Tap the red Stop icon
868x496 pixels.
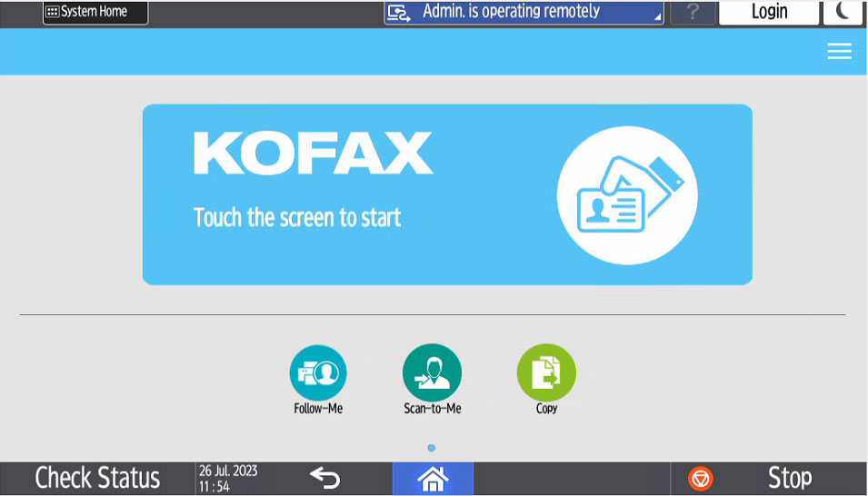(x=700, y=478)
